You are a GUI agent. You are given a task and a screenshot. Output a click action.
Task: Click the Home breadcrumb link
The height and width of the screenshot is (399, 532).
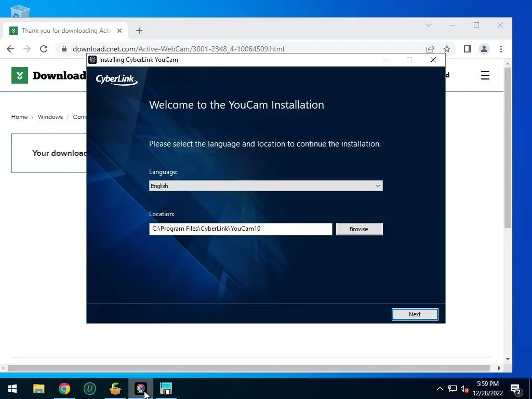[19, 117]
